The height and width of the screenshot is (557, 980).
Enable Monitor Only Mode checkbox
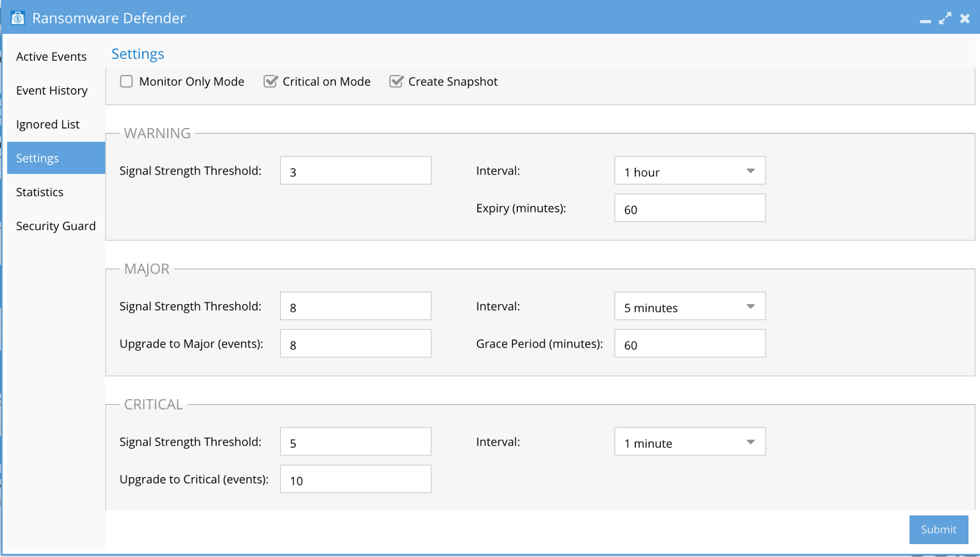[x=126, y=81]
